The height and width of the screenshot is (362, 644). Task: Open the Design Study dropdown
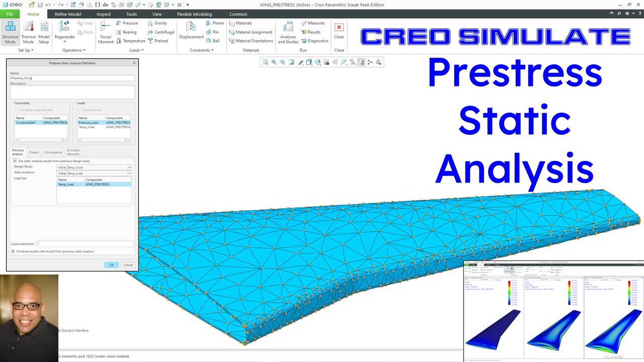click(x=129, y=167)
